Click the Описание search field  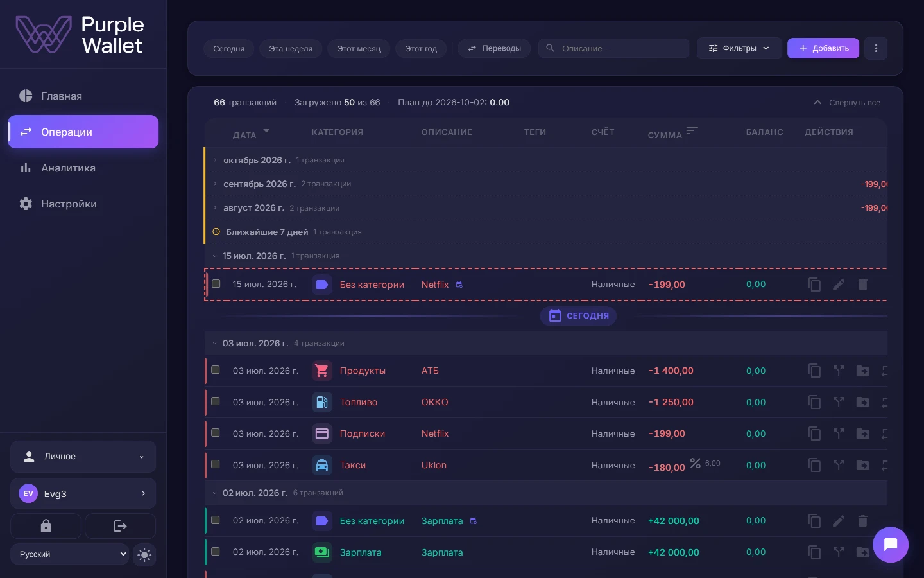pyautogui.click(x=613, y=48)
